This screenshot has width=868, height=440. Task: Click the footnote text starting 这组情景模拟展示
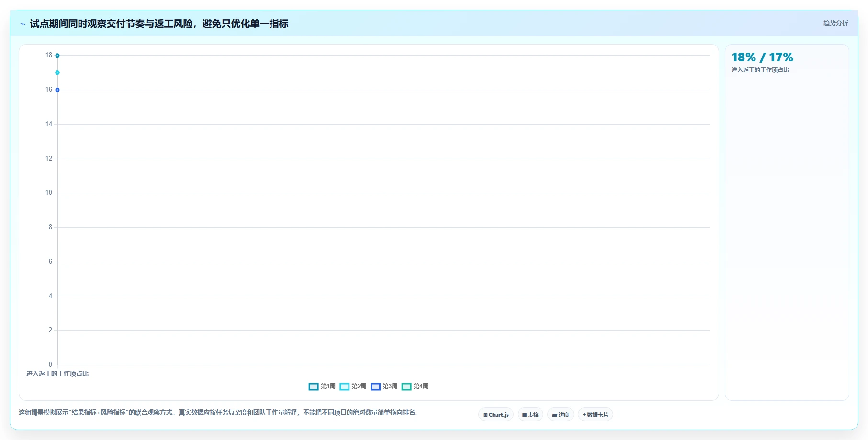(220, 412)
